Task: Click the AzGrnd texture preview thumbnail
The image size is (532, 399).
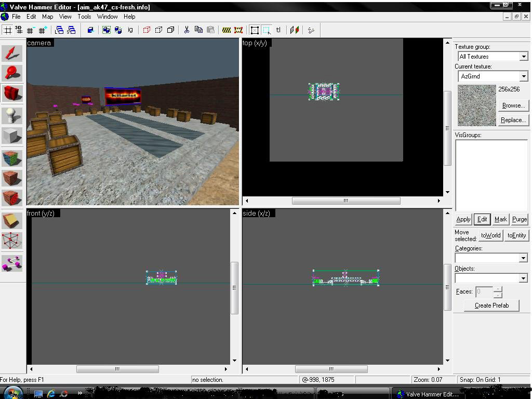Action: 476,105
